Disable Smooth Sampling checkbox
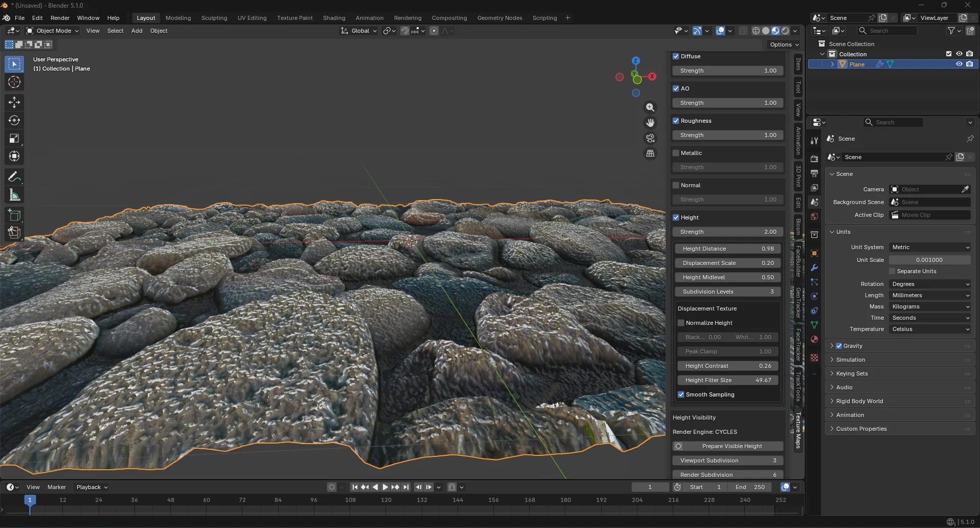 681,394
